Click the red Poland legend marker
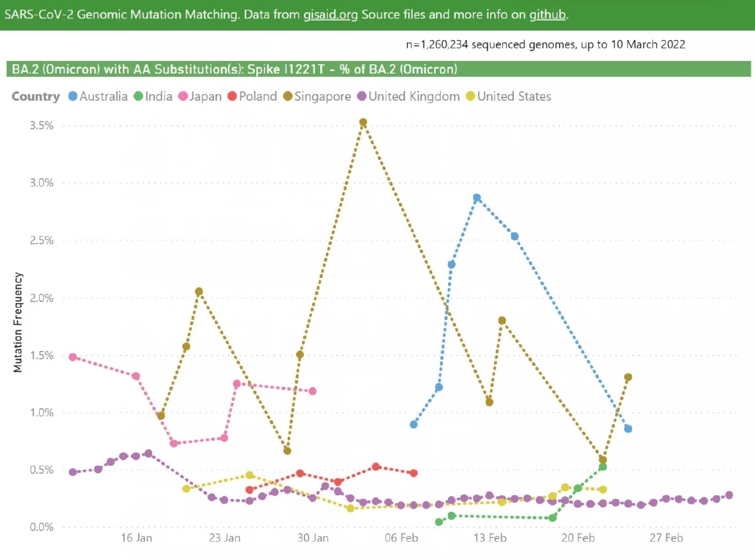Screen dimensions: 755x560 point(232,97)
